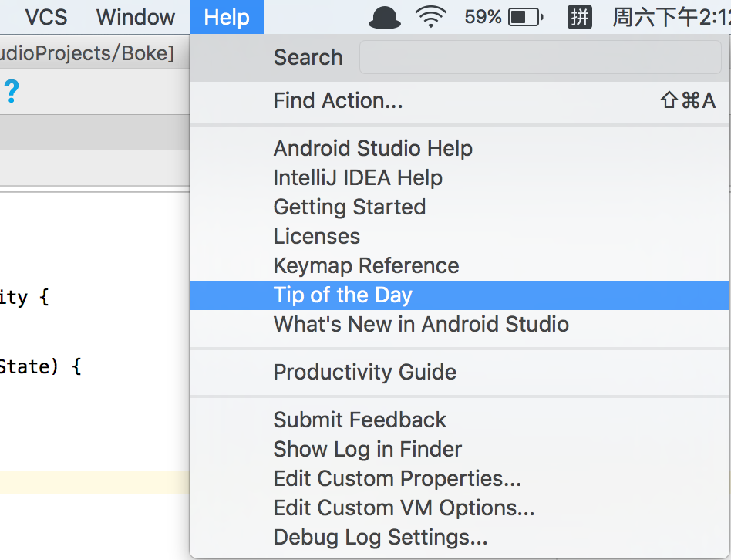
Task: Select Getting Started item
Action: (460, 207)
